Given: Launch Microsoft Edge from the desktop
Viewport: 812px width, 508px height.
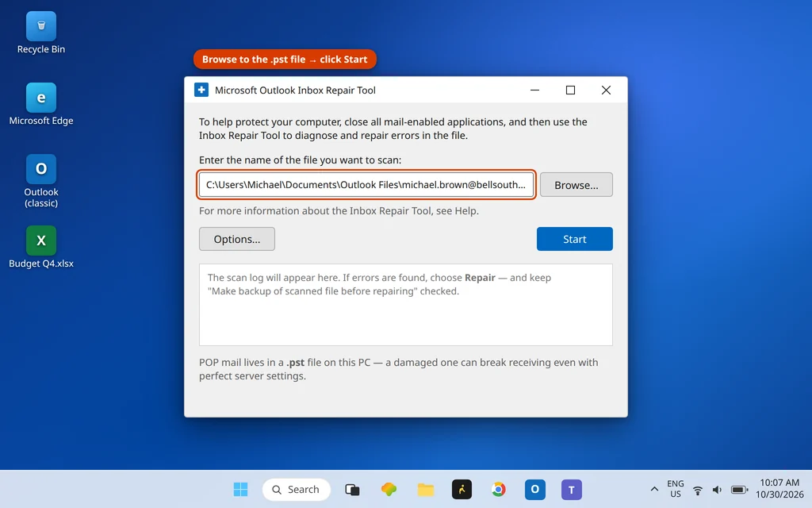Looking at the screenshot, I should tap(41, 104).
